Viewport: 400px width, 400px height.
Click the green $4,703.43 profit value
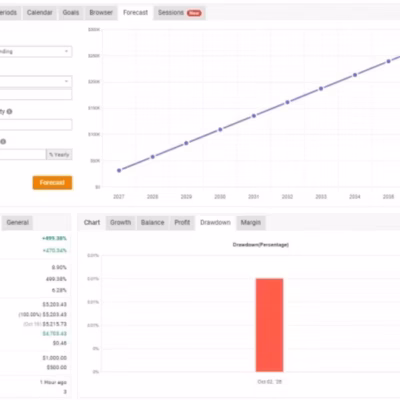(x=55, y=334)
